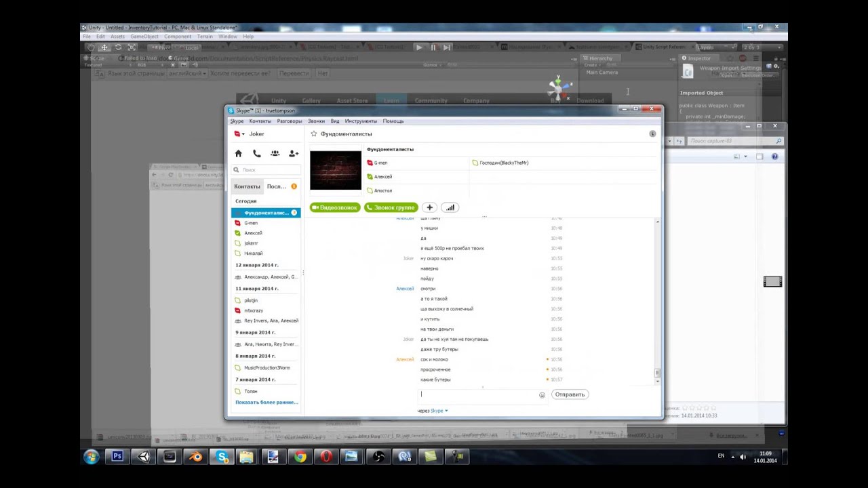Open Blender from the taskbar
This screenshot has width=868, height=488.
[195, 457]
